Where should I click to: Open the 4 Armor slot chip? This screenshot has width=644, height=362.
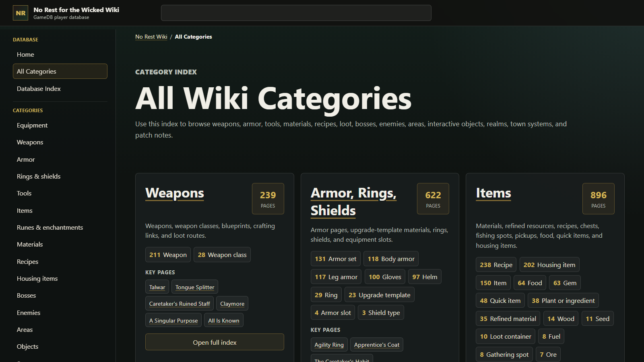pos(333,313)
